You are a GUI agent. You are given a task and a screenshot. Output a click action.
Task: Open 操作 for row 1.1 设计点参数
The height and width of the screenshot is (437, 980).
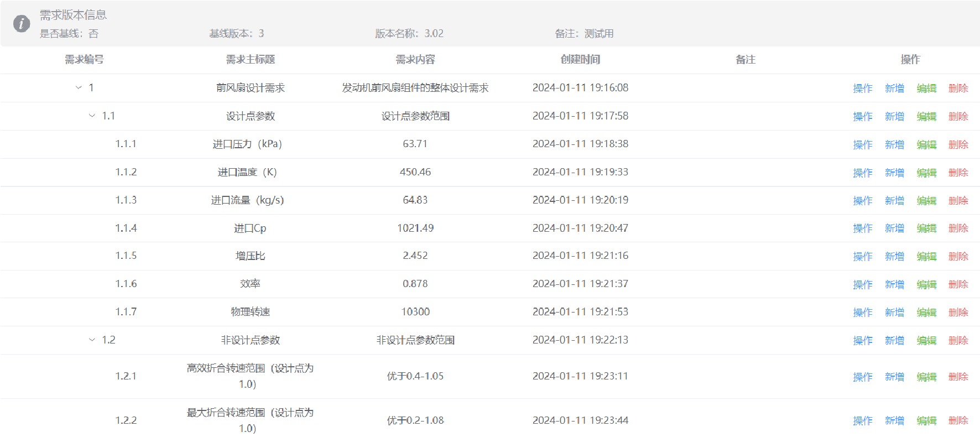click(x=863, y=117)
